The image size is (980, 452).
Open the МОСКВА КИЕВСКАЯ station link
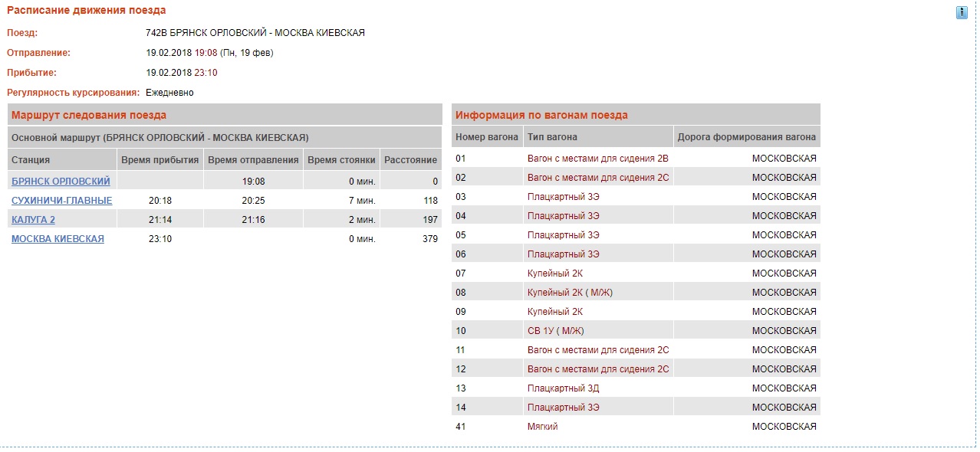(58, 239)
